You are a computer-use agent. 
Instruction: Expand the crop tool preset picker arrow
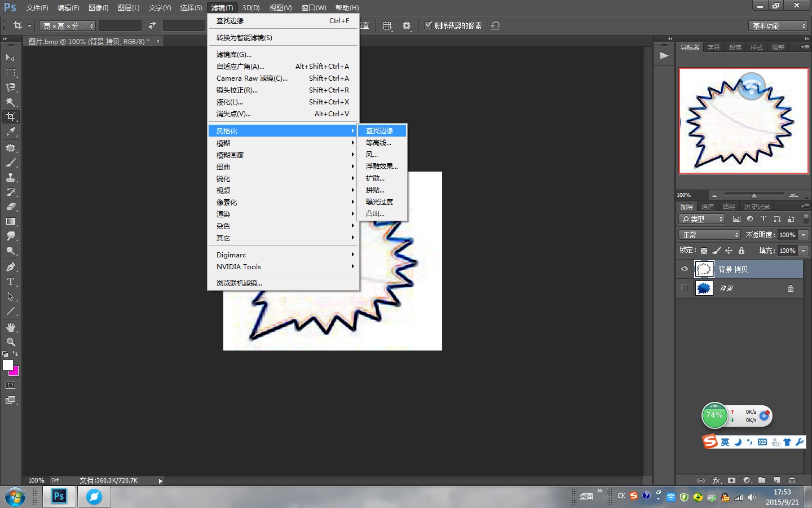29,25
